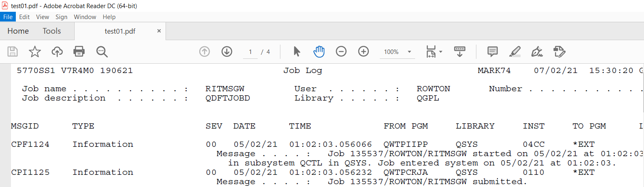Zoom out with minus icon
The image size is (644, 187).
[x=341, y=52]
